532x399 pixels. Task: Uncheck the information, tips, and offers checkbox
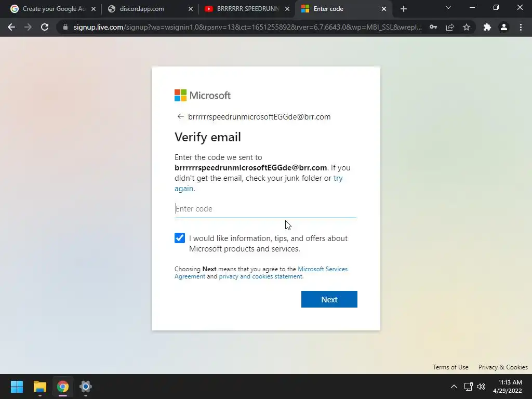click(180, 238)
